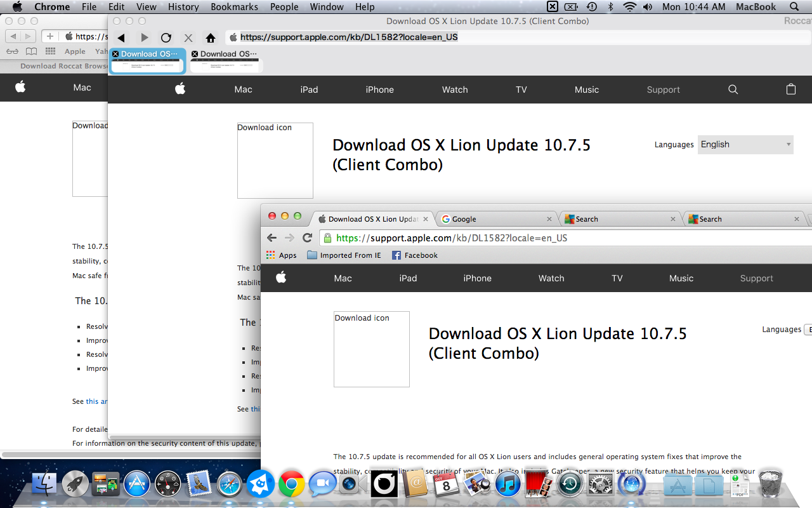Open iTunes from the Dock

pos(508,484)
